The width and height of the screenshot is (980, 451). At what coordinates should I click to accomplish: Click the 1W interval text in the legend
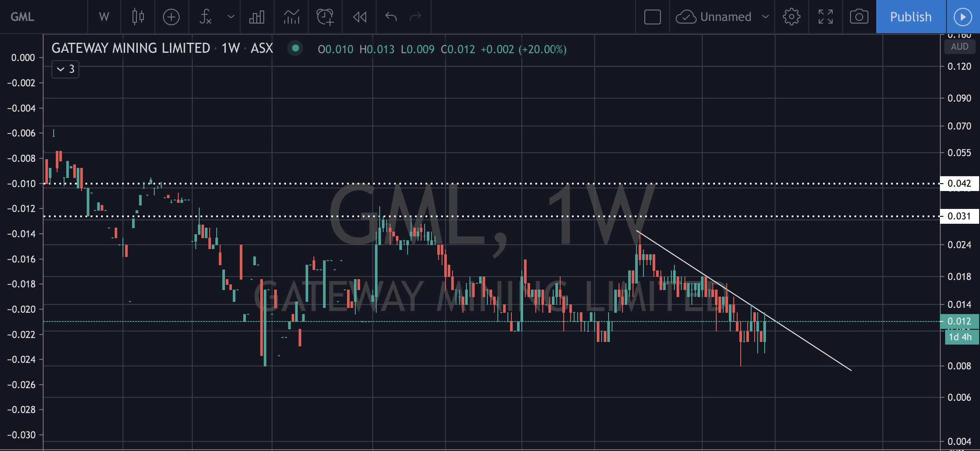pyautogui.click(x=231, y=48)
